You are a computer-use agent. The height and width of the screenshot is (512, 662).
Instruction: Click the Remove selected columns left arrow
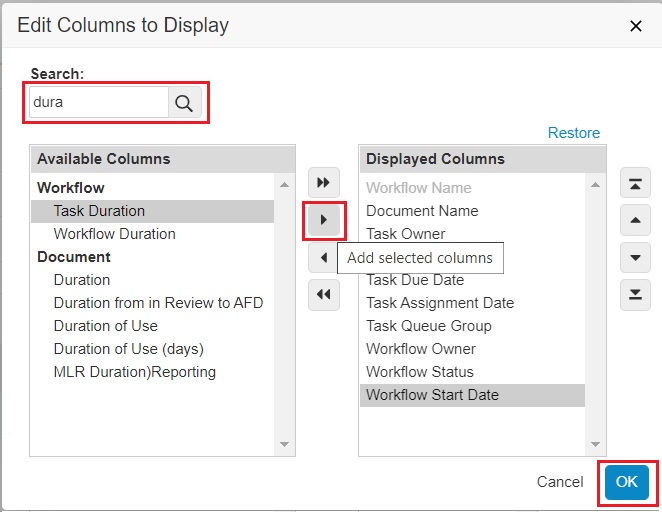(323, 258)
